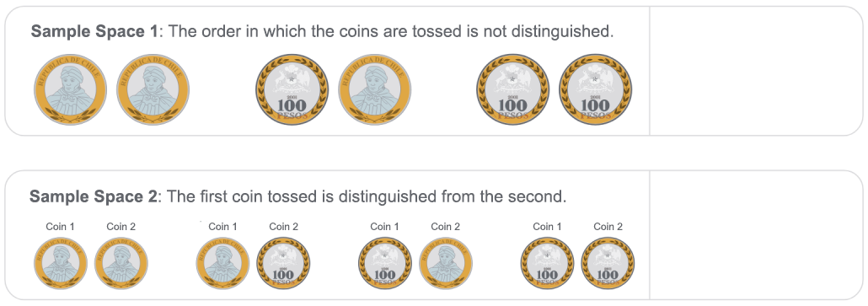Click the empty answer cell beside Sample Space 2
This screenshot has width=868, height=306.
756,235
